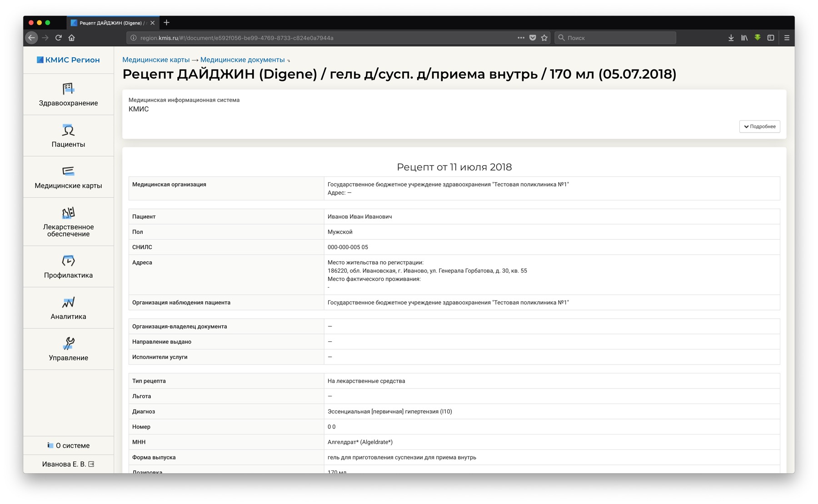Click the patient name Иванов Иван Иванович
818x504 pixels.
[x=359, y=217]
